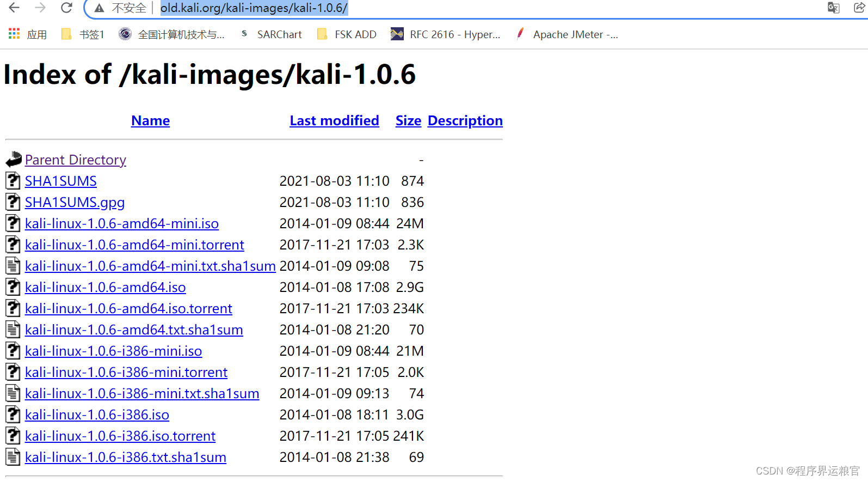Click the text-file icon beside amd64-mini.txt.sha1sum
The height and width of the screenshot is (481, 868).
13,266
